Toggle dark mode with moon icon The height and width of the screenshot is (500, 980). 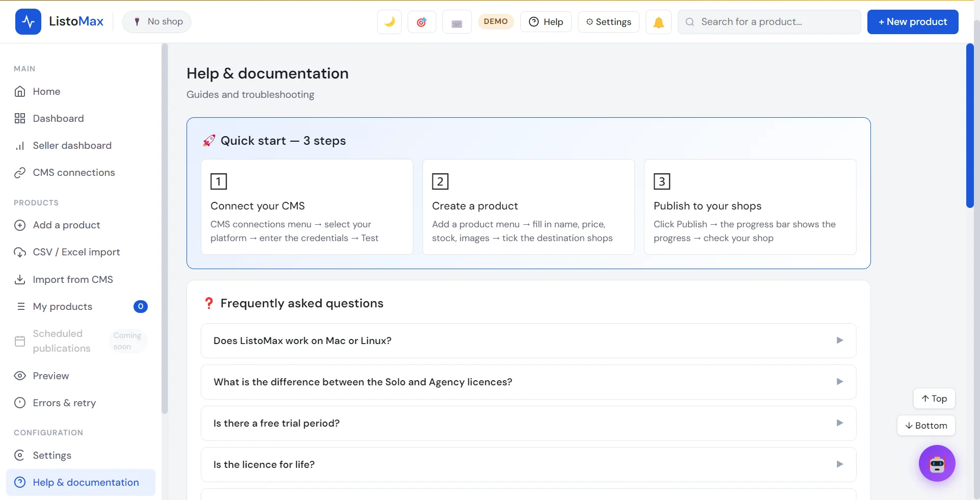(389, 22)
